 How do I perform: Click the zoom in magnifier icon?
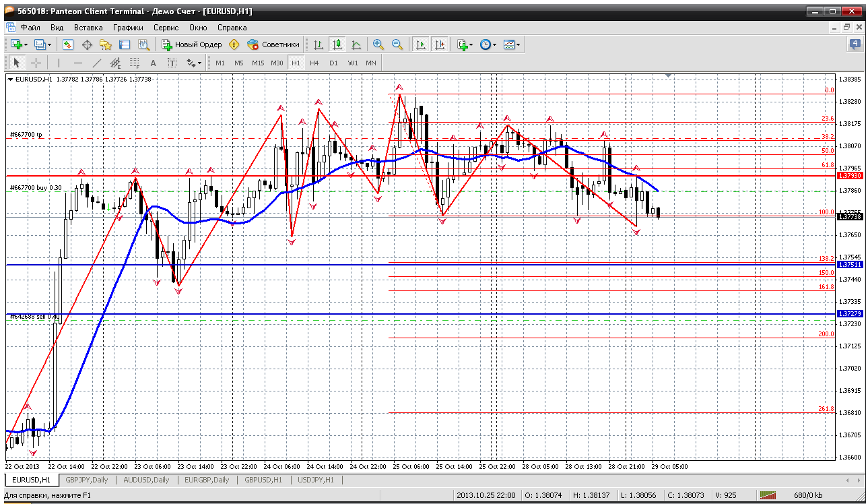click(378, 44)
